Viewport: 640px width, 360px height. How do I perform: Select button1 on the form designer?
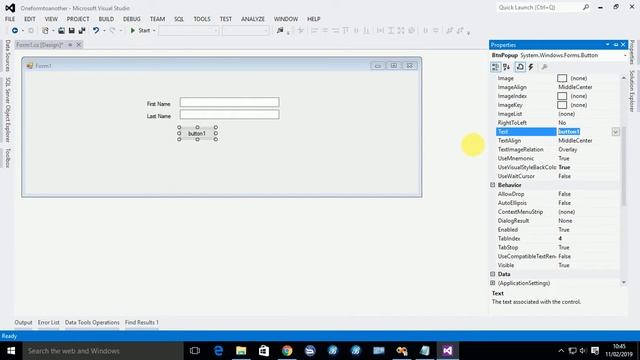click(x=197, y=133)
